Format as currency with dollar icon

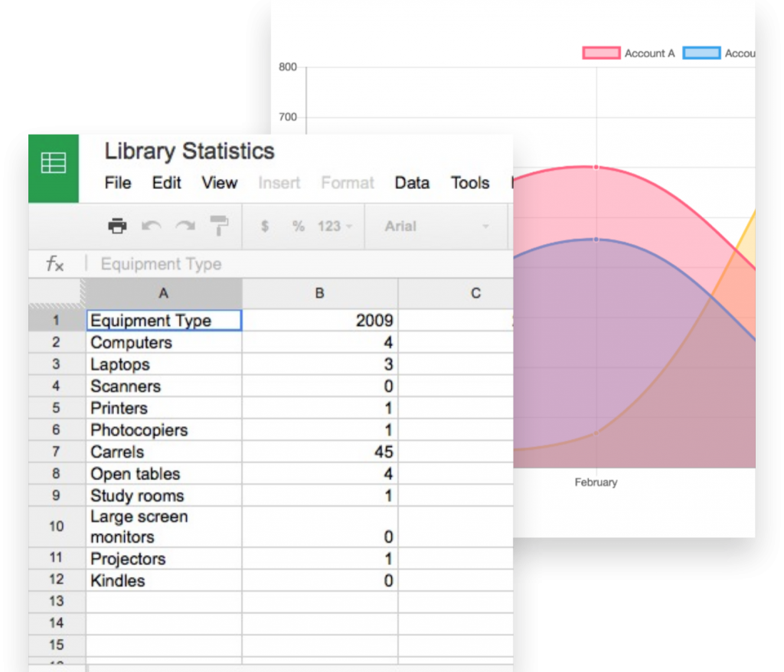[265, 227]
